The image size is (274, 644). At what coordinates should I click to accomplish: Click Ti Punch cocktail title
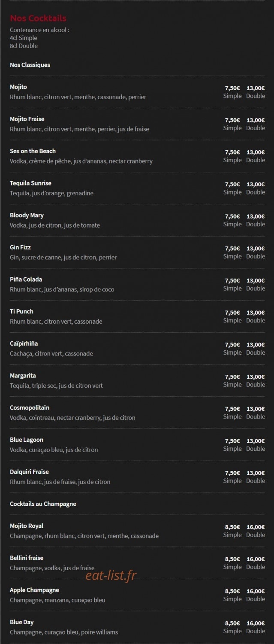21,312
